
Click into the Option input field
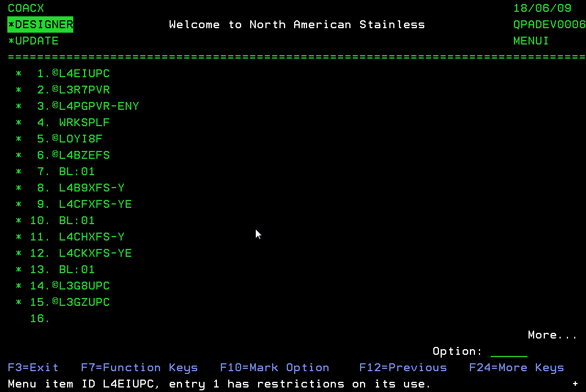click(509, 351)
